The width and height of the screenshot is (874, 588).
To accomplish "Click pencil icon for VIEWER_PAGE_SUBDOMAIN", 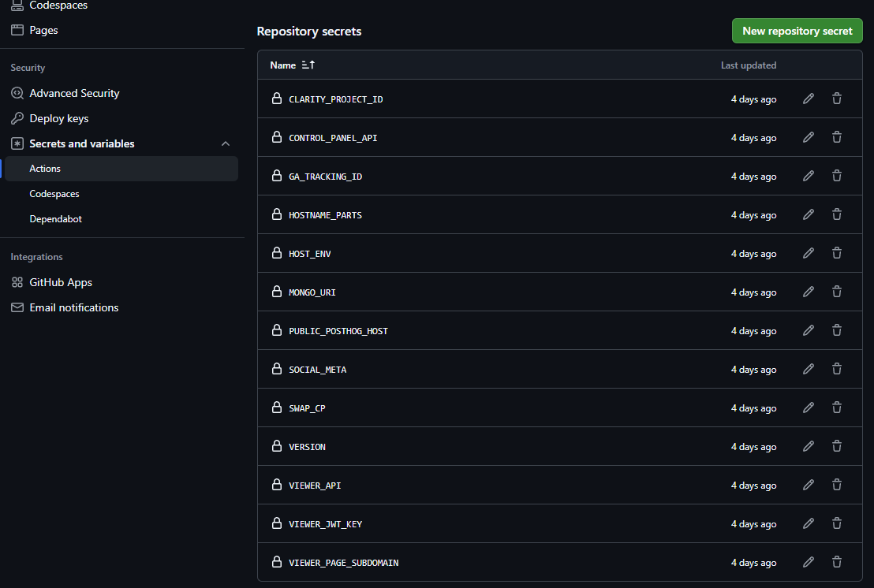I will tap(808, 563).
